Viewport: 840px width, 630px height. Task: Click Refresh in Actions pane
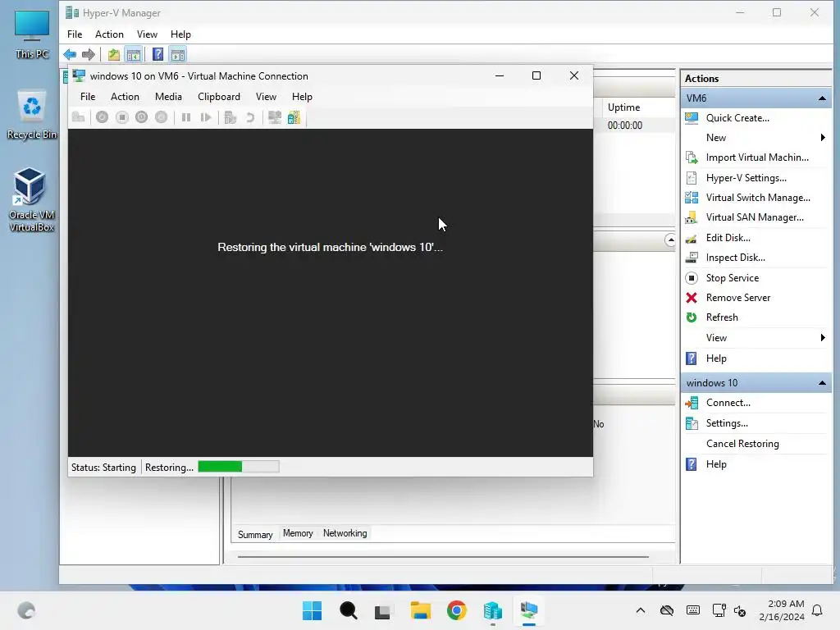coord(722,317)
